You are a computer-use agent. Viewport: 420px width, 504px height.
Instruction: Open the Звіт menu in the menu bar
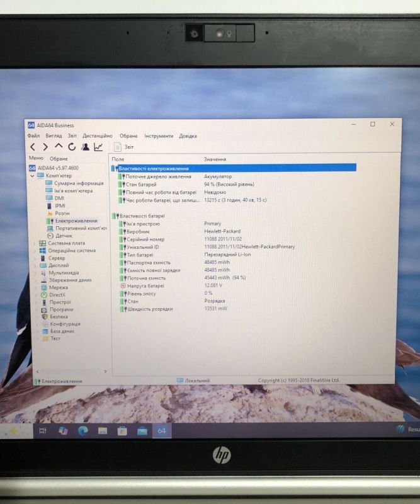(x=72, y=135)
